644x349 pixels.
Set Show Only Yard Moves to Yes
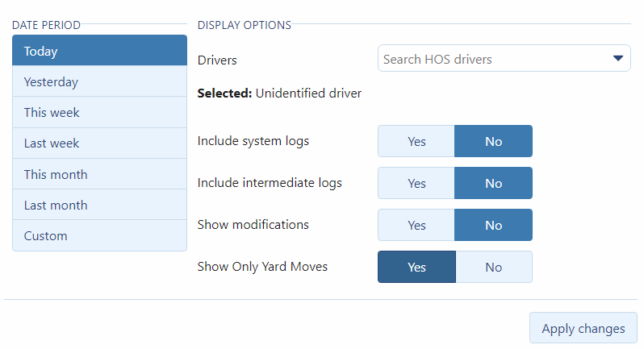(x=416, y=267)
